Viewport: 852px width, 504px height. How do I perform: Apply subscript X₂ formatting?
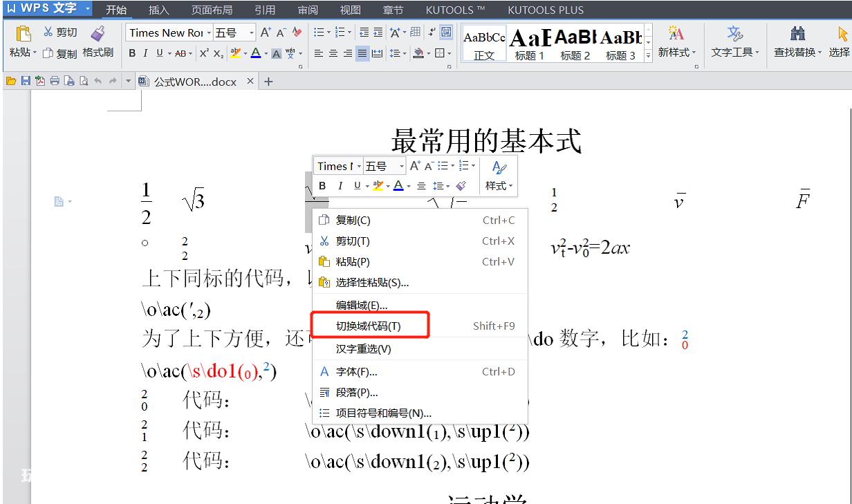point(218,53)
